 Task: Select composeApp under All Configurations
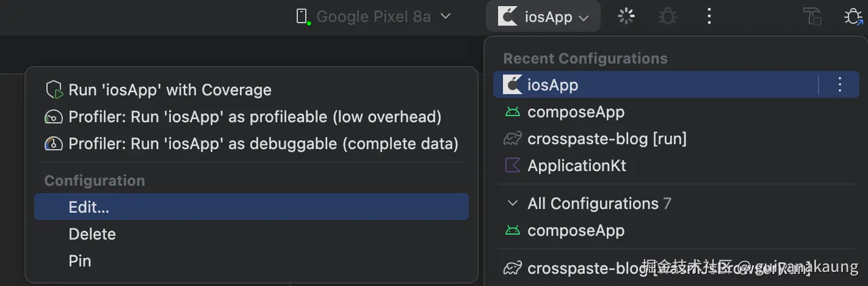click(x=576, y=230)
